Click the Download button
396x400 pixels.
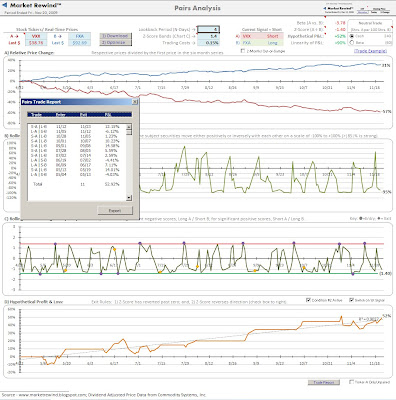115,36
